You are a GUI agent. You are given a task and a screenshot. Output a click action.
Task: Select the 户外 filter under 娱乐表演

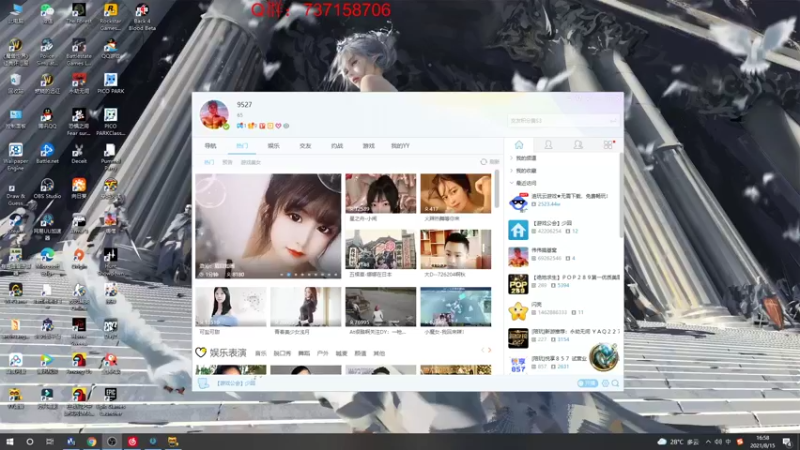click(322, 353)
